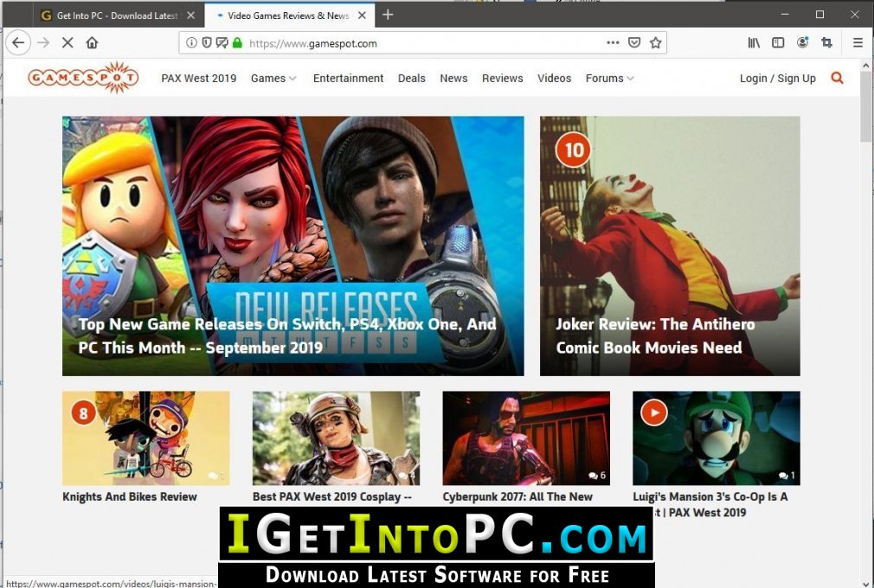Screen dimensions: 874x588
Task: Open the Deals page
Action: pos(411,79)
